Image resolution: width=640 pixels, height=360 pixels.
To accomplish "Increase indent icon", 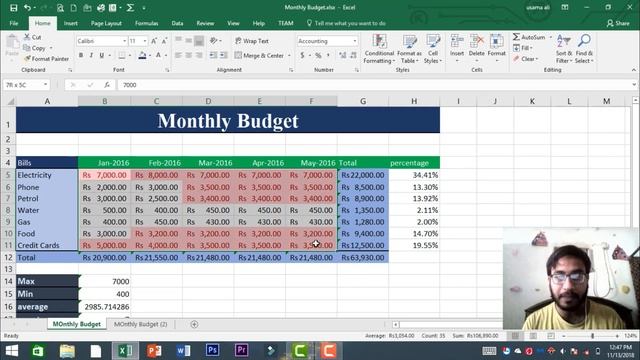I will pyautogui.click(x=224, y=55).
